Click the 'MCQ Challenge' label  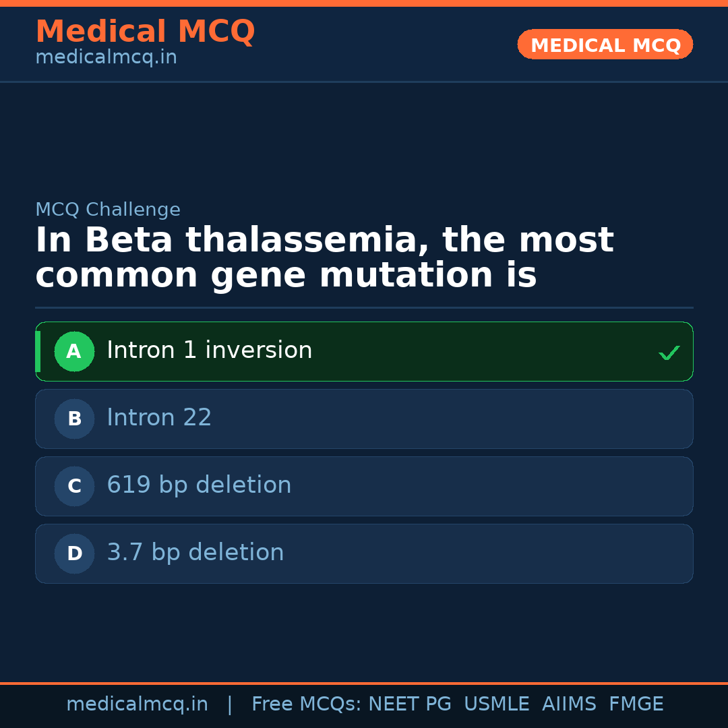108,210
